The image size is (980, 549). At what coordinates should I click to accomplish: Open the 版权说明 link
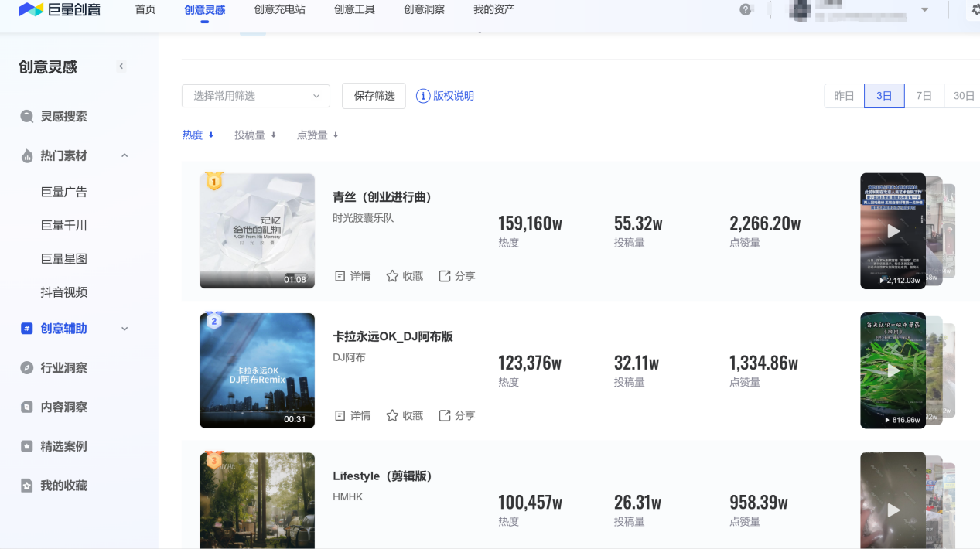click(x=453, y=96)
